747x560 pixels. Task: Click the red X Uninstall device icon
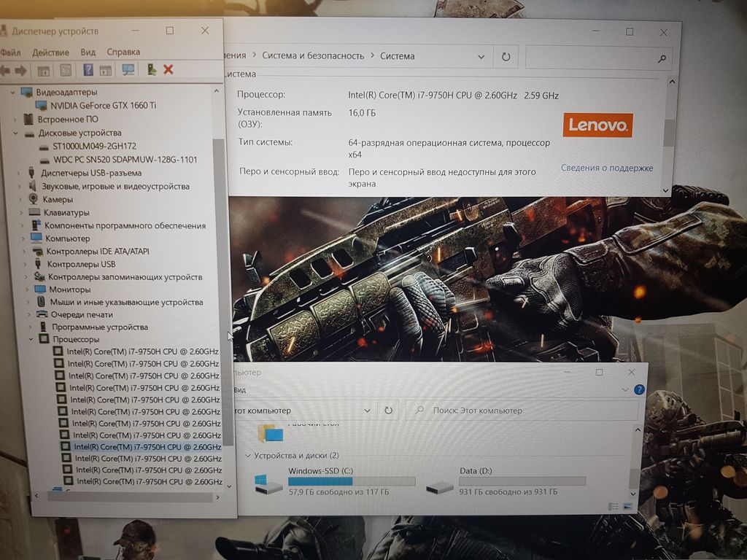(x=169, y=69)
